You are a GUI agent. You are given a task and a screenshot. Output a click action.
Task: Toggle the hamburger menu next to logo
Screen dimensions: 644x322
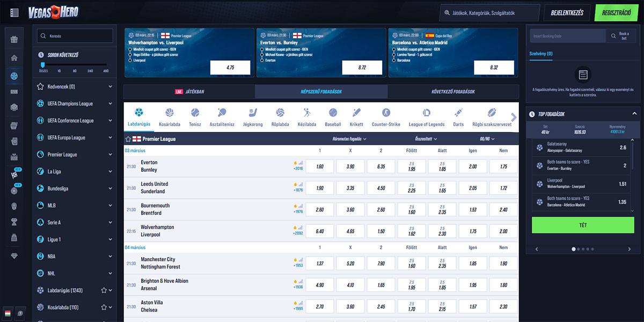[14, 12]
